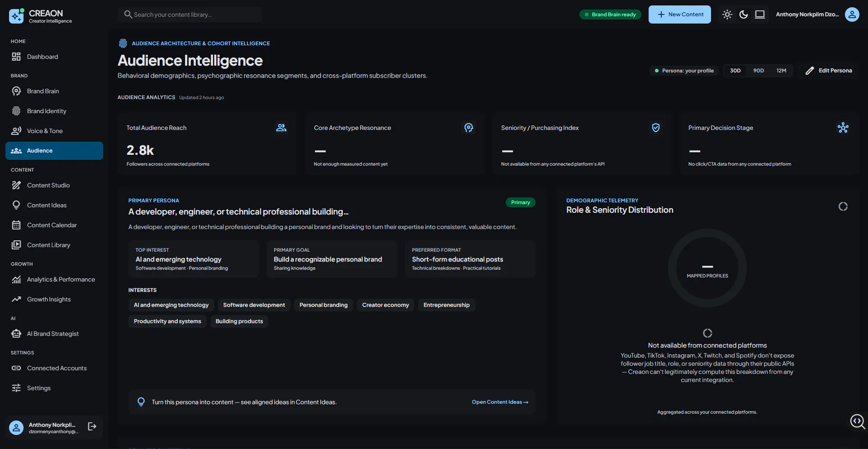Click the Preferred Format card
The width and height of the screenshot is (868, 449).
[470, 259]
